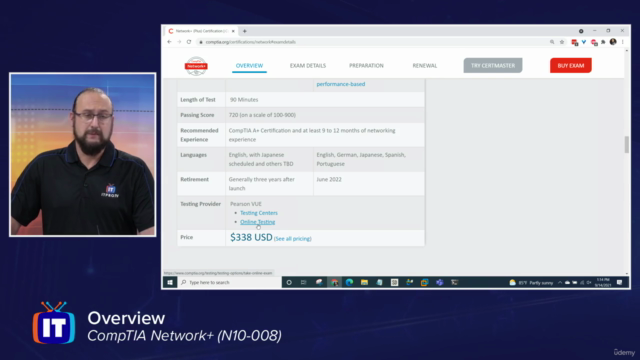Screen dimensions: 640x360
Task: Click the TRY CERTMASTER button
Action: pyautogui.click(x=493, y=65)
